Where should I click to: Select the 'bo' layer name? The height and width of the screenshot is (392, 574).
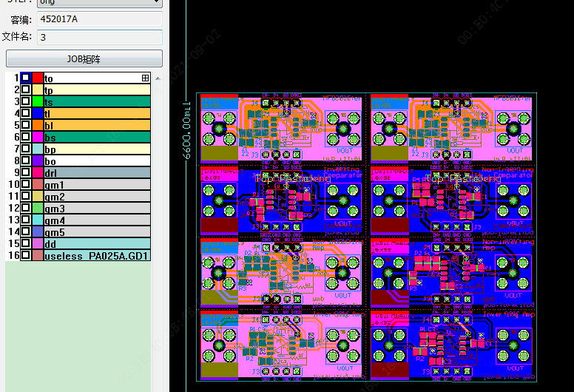50,160
